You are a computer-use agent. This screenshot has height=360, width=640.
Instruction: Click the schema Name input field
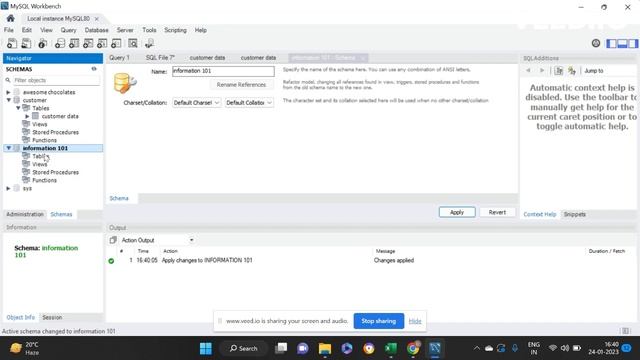tap(223, 71)
